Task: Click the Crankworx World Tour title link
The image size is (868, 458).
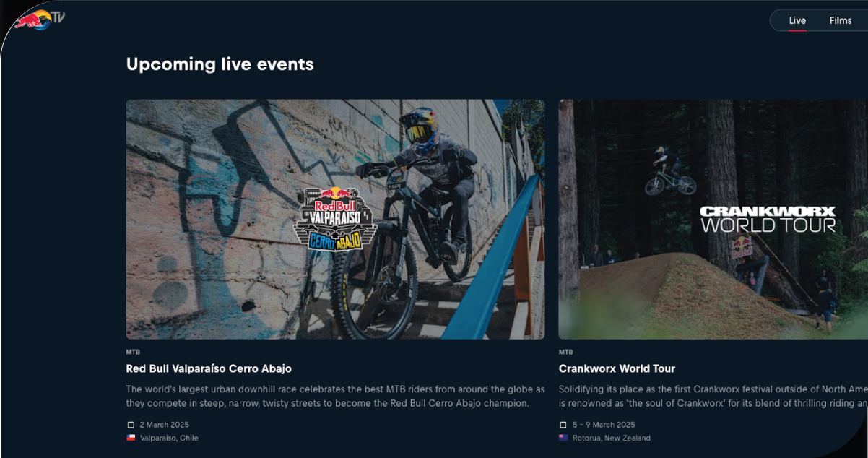Action: (617, 368)
